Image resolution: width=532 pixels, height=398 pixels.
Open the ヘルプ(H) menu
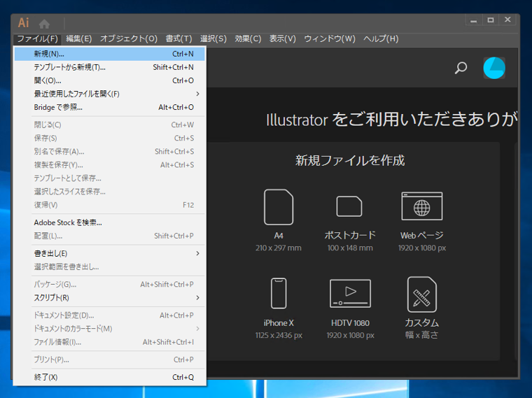tap(381, 38)
